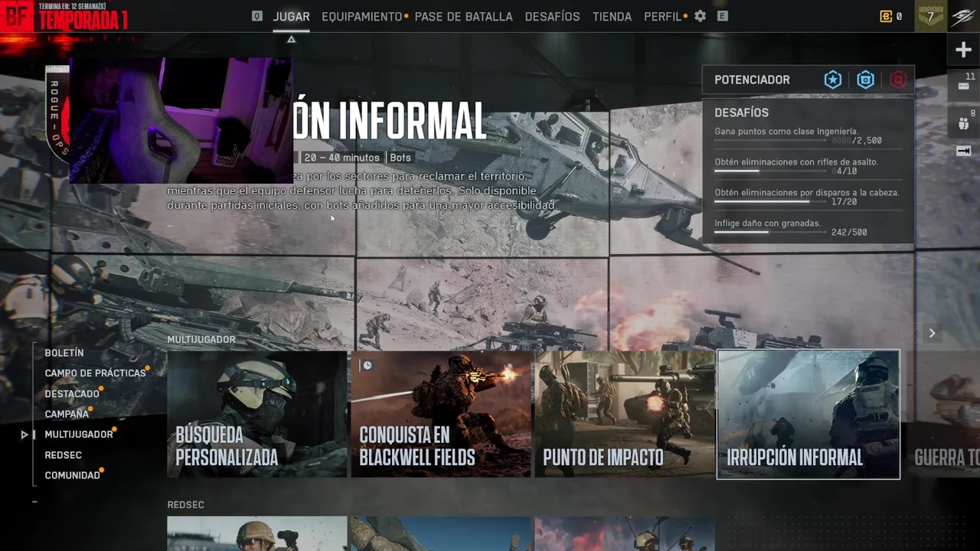Open the Conquista en Blackwell Fields card
Screen dimensions: 980x551
(x=441, y=414)
